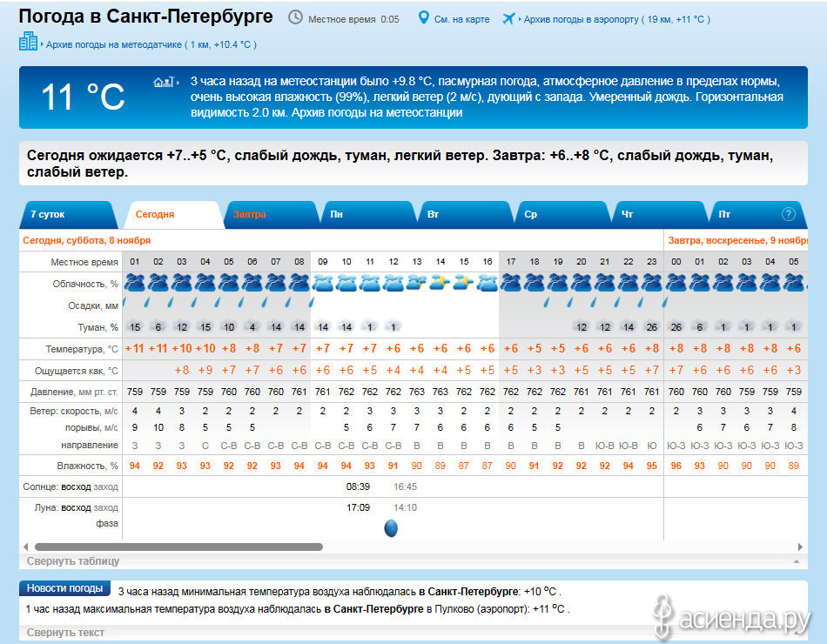Collapse the news text via Свернуть текст
Screen dimensions: 827x644
(65, 633)
